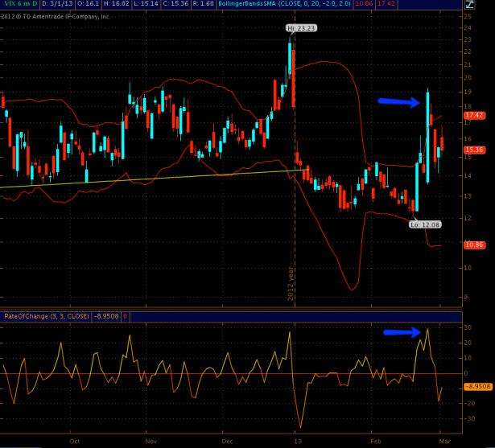Click the chart settings icon at top right
This screenshot has height=448, width=495.
click(469, 5)
